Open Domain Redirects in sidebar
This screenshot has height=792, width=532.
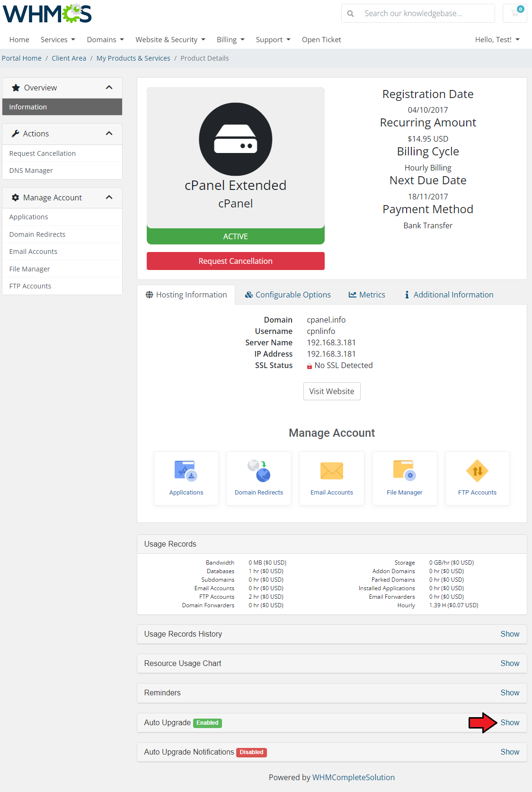click(62, 234)
